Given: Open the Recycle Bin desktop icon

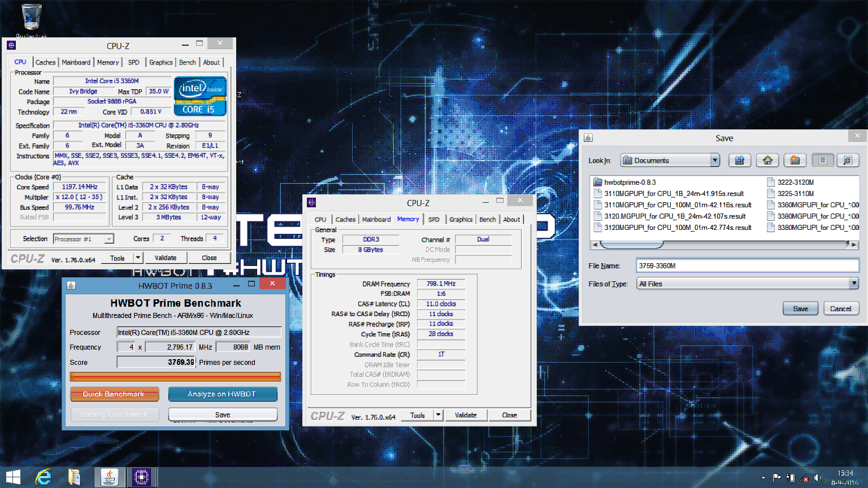Looking at the screenshot, I should pyautogui.click(x=32, y=18).
